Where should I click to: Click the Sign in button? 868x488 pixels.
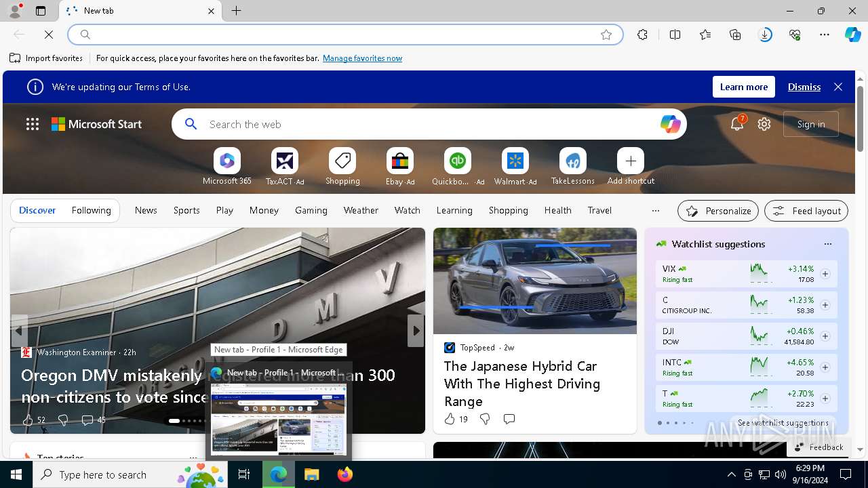click(811, 124)
